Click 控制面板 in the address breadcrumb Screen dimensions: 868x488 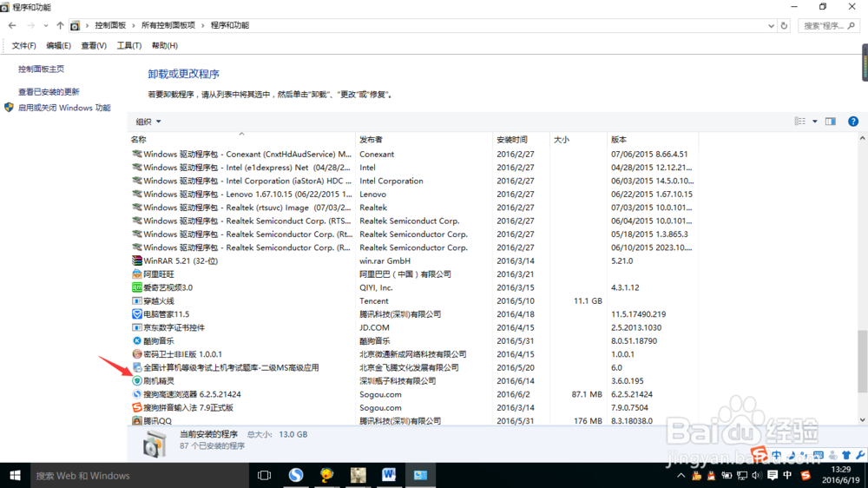point(110,25)
